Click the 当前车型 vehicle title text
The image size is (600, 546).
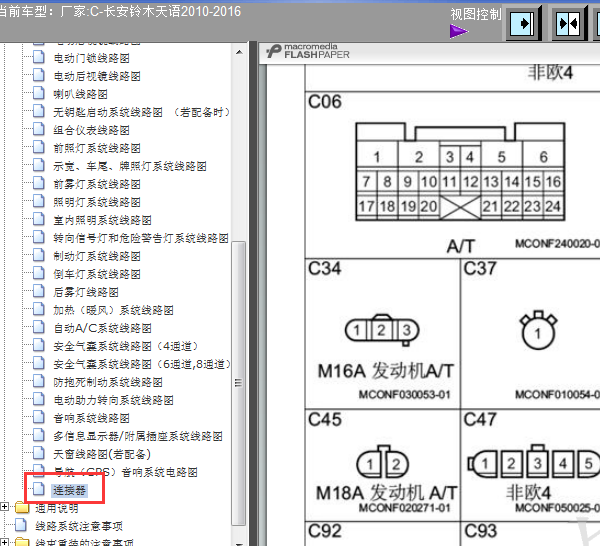point(121,11)
